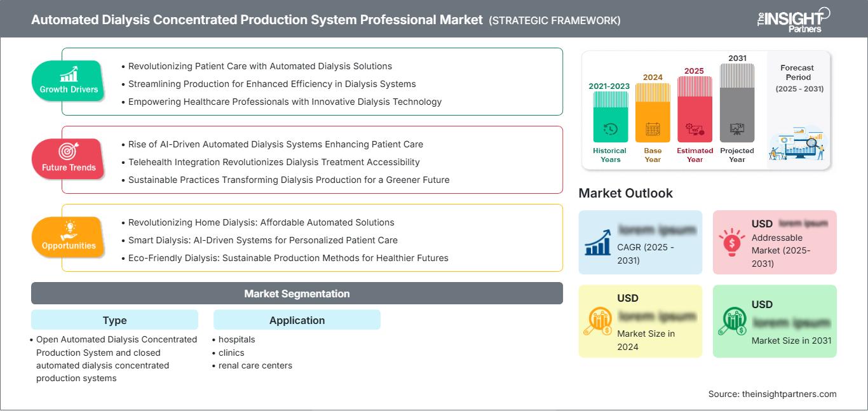Screen dimensions: 868x411
Task: Click the 'Base Year' label
Action: pyautogui.click(x=653, y=155)
